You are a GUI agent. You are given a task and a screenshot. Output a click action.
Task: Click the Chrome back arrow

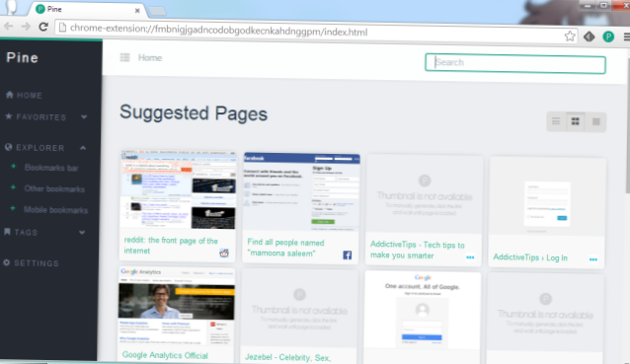[9, 27]
